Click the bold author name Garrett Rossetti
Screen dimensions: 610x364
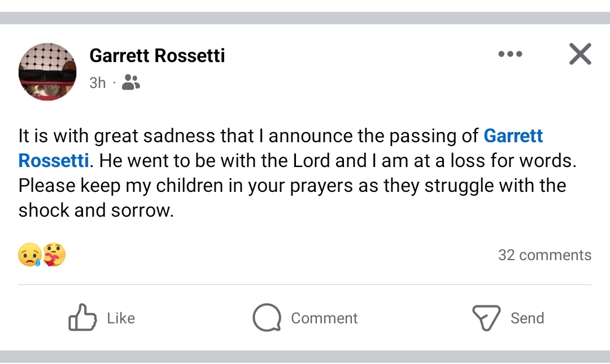[x=157, y=56]
